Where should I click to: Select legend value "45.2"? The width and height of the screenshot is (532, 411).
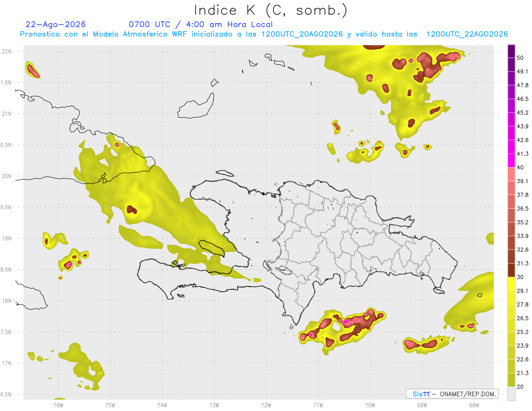[523, 113]
